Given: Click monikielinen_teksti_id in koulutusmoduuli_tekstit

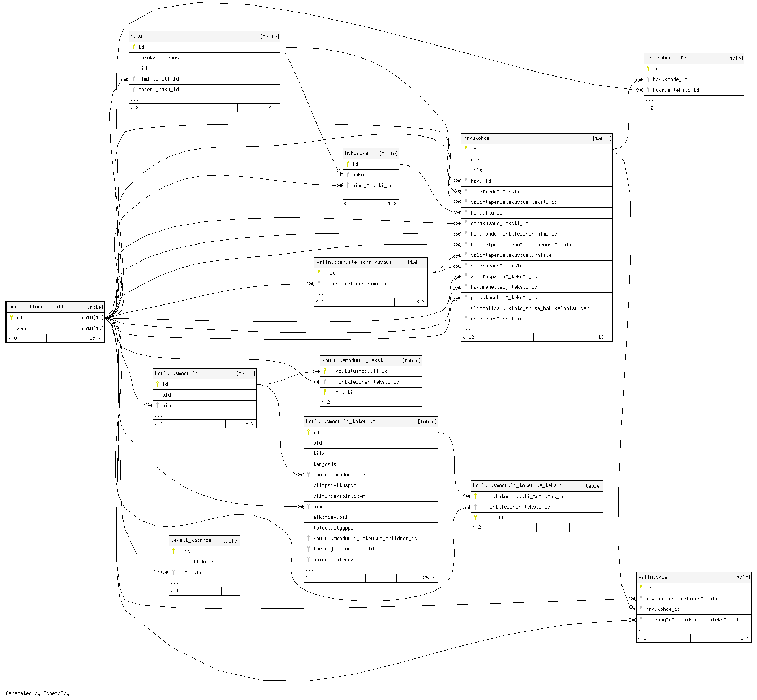Looking at the screenshot, I should pyautogui.click(x=370, y=382).
